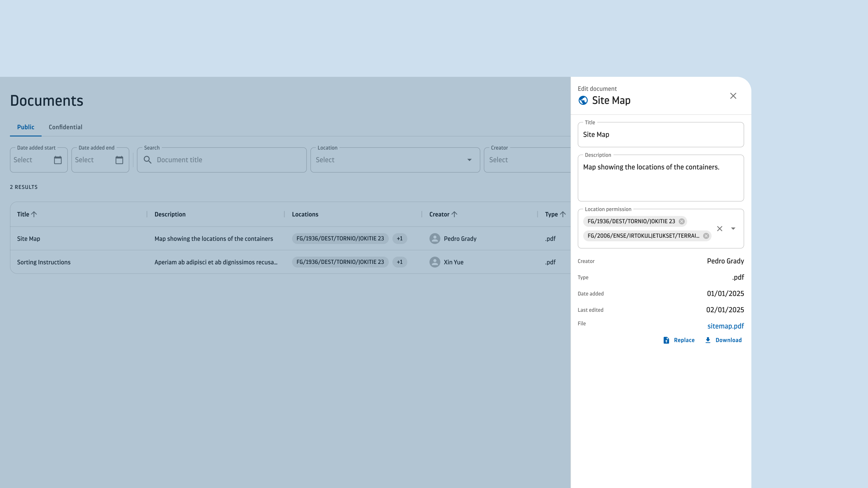Select the Public tab
This screenshot has width=868, height=488.
26,127
